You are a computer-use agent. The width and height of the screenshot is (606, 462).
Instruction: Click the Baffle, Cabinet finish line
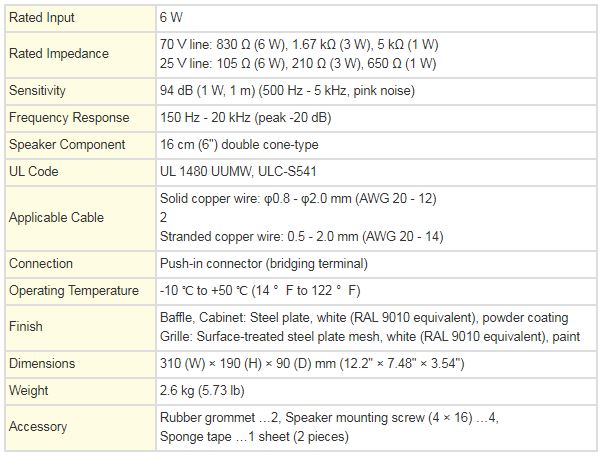(364, 318)
